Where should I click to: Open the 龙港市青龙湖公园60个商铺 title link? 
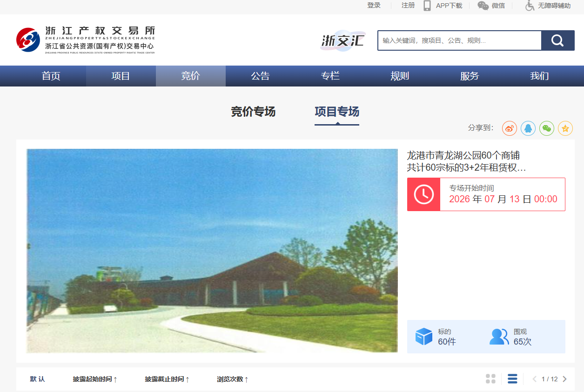coord(467,161)
